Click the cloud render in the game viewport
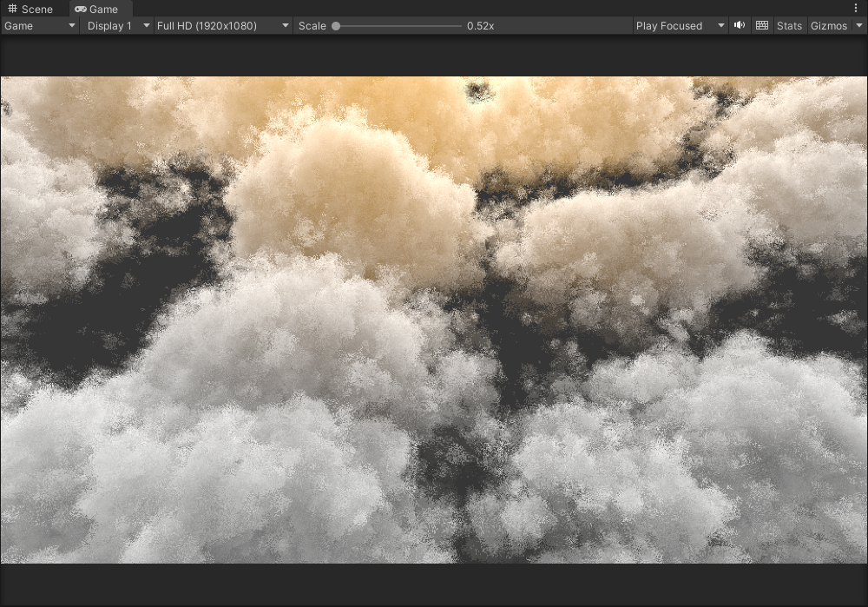 (434, 321)
